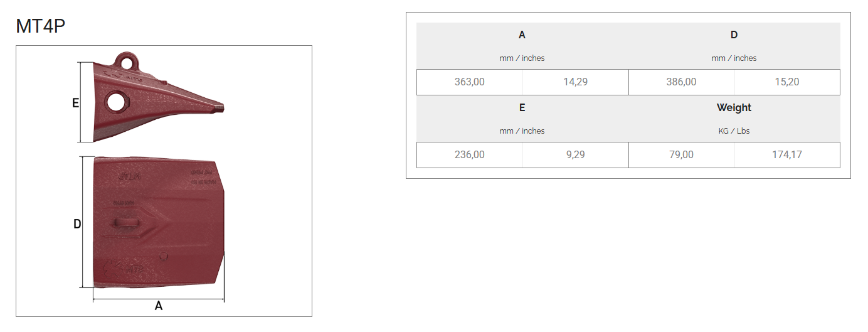Image resolution: width=868 pixels, height=332 pixels.
Task: Click the D dimension label in the diagram
Action: coord(77,224)
